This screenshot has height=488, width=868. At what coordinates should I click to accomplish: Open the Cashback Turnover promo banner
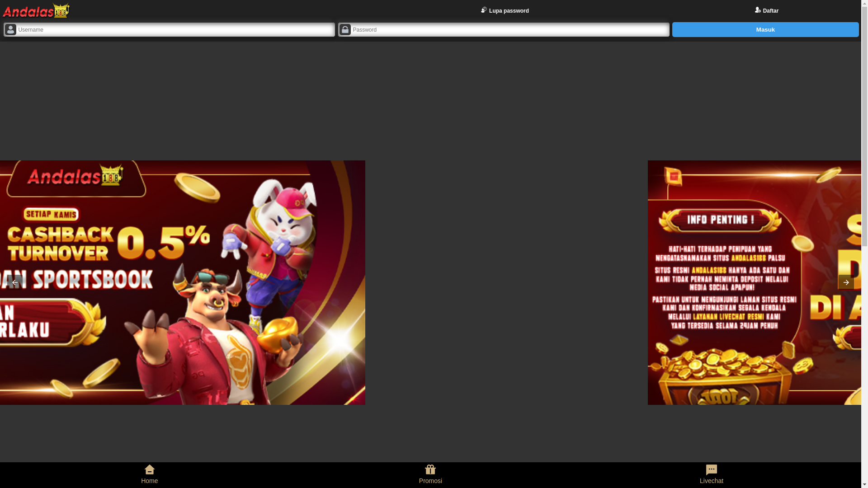pyautogui.click(x=183, y=282)
